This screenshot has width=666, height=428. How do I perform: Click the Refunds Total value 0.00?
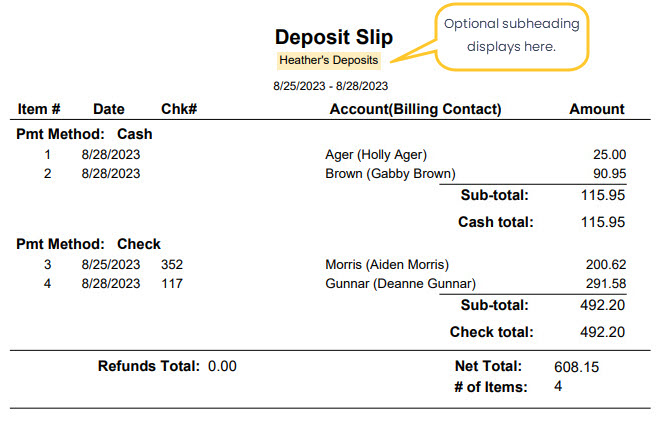coord(222,366)
